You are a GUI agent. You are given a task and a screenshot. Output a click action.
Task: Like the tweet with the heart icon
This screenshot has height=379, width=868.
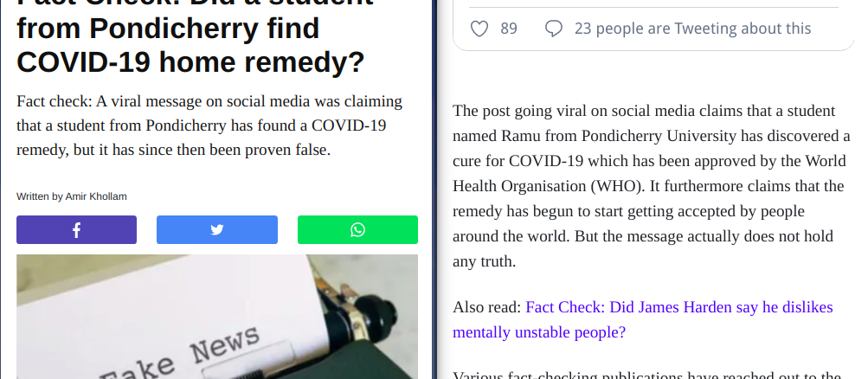[x=479, y=29]
